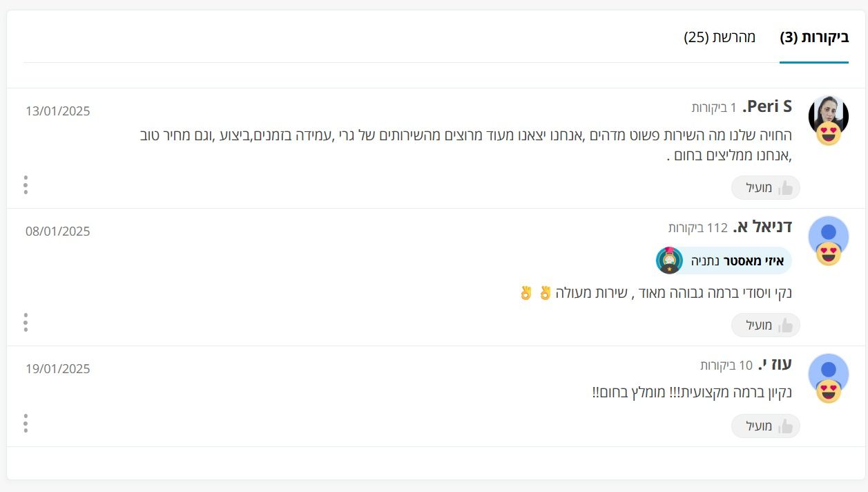The image size is (868, 492).
Task: Click the 13/01/2025 review date
Action: click(58, 111)
